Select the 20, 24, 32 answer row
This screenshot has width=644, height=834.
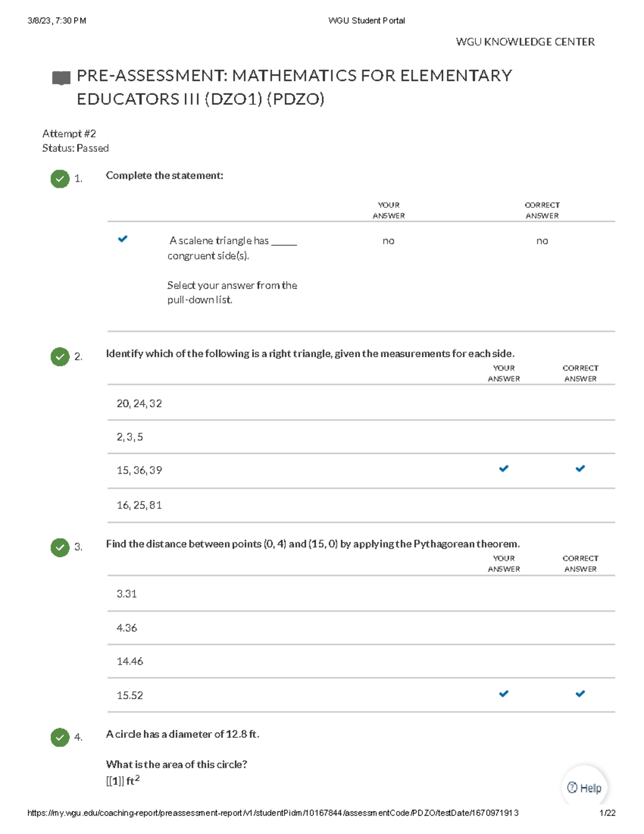coord(140,403)
